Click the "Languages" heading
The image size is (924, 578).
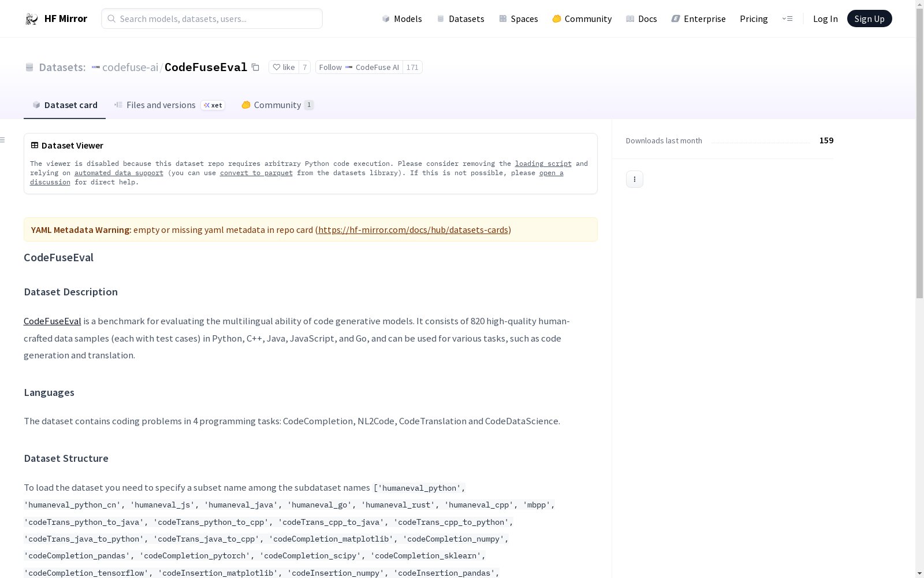pyautogui.click(x=49, y=392)
